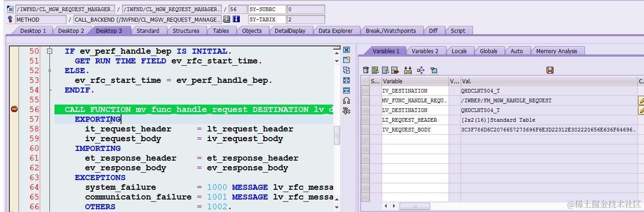The width and height of the screenshot is (644, 212).
Task: Select the Desktop 3 tab
Action: [x=109, y=31]
